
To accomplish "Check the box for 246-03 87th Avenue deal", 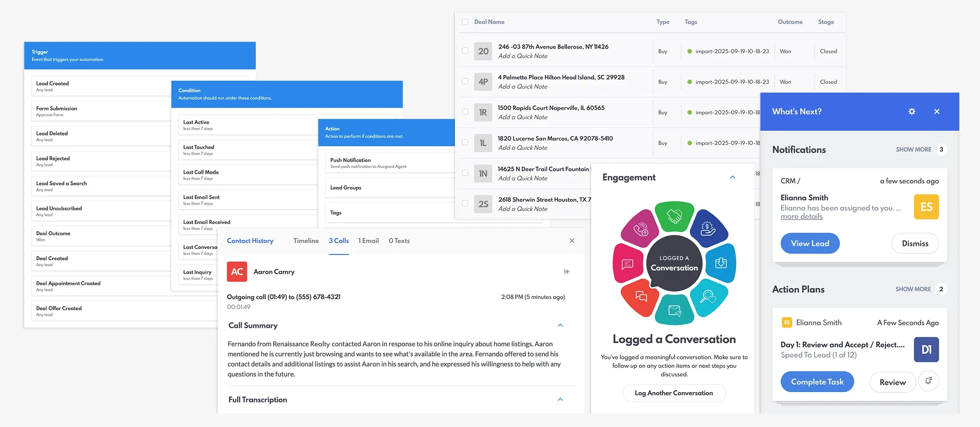I will pos(465,51).
